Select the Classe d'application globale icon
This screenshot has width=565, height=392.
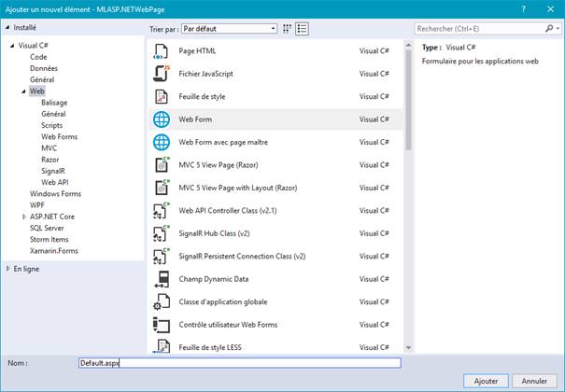[x=161, y=302]
